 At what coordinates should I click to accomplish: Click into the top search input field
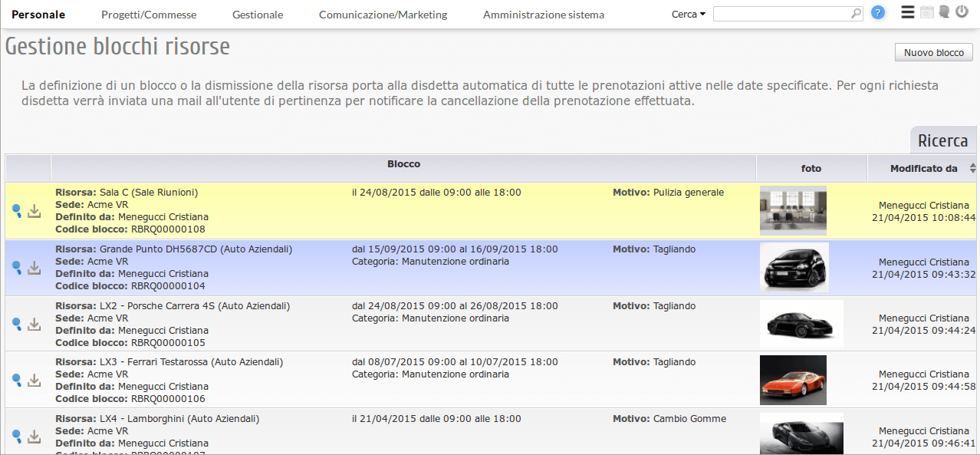[x=781, y=14]
